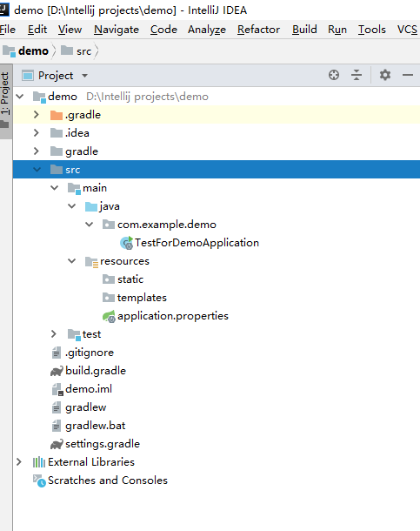Select TestForDemoApplication class
420x531 pixels.
(197, 243)
